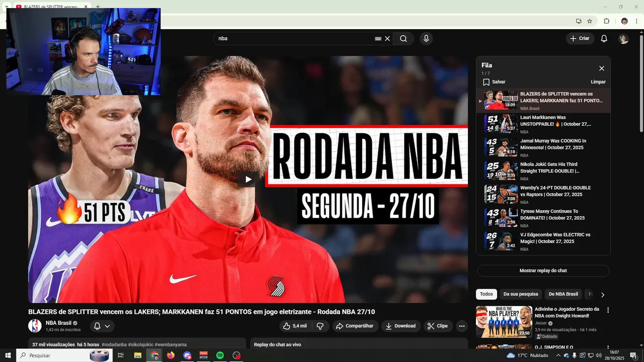This screenshot has height=362, width=644.
Task: Select the Da sua pesquisa chip
Action: [521, 294]
